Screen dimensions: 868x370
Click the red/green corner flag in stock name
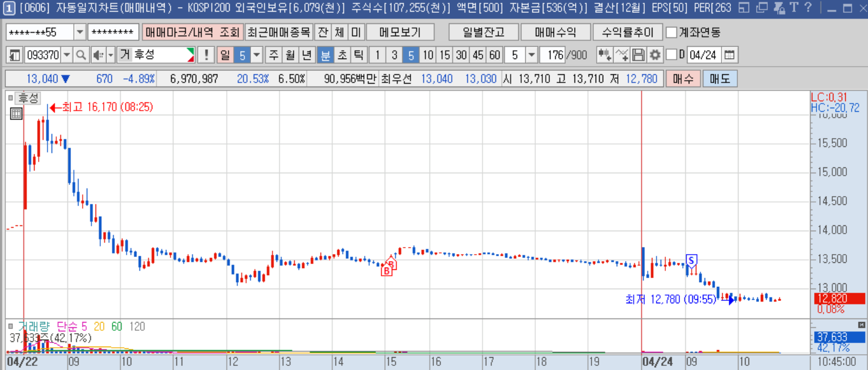pyautogui.click(x=190, y=55)
